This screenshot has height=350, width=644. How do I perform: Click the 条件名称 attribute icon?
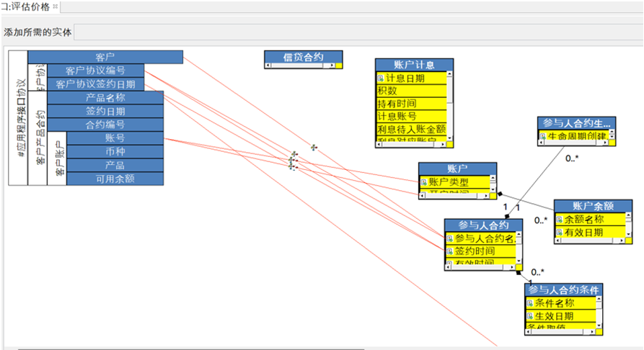529,303
